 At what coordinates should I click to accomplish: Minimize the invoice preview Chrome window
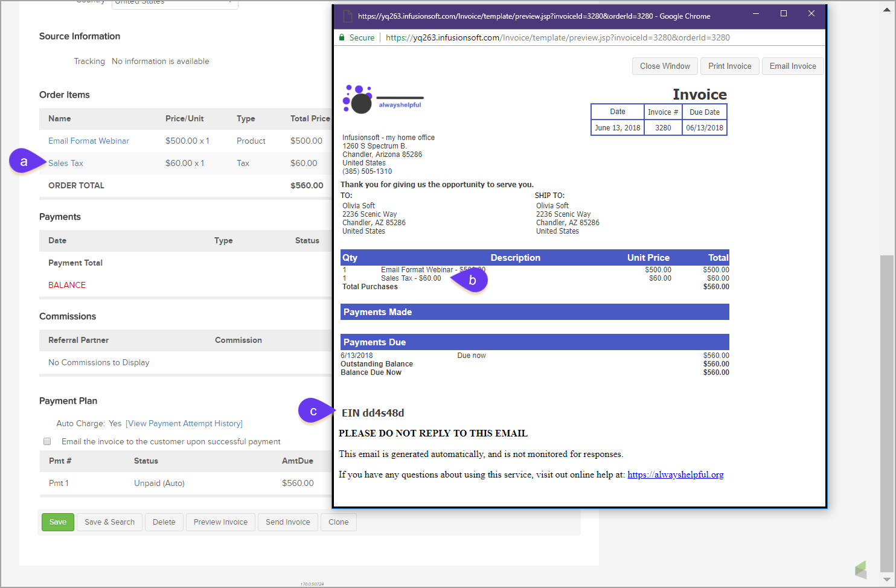click(x=756, y=14)
